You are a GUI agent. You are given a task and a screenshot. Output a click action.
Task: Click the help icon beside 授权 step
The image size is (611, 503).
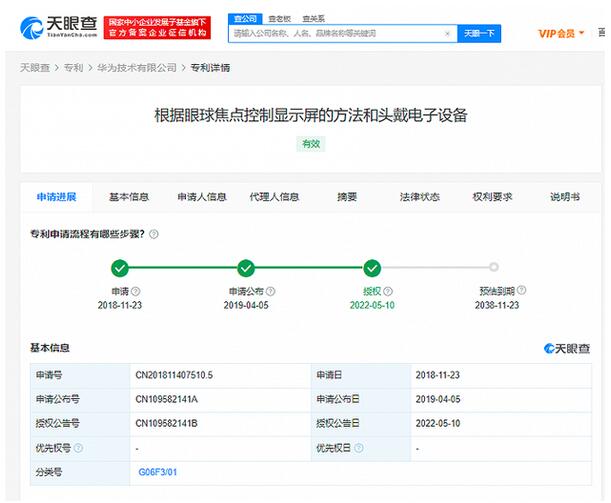click(x=388, y=291)
